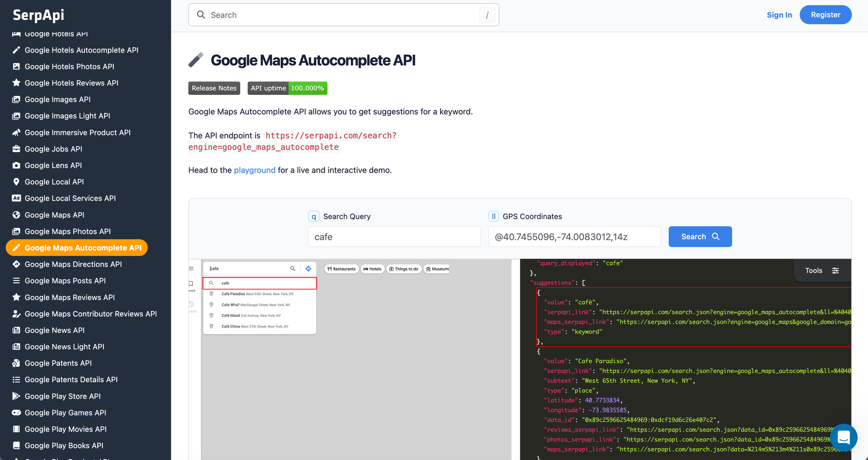
Task: Select the Café Maud suggestion in preview
Action: tap(260, 316)
